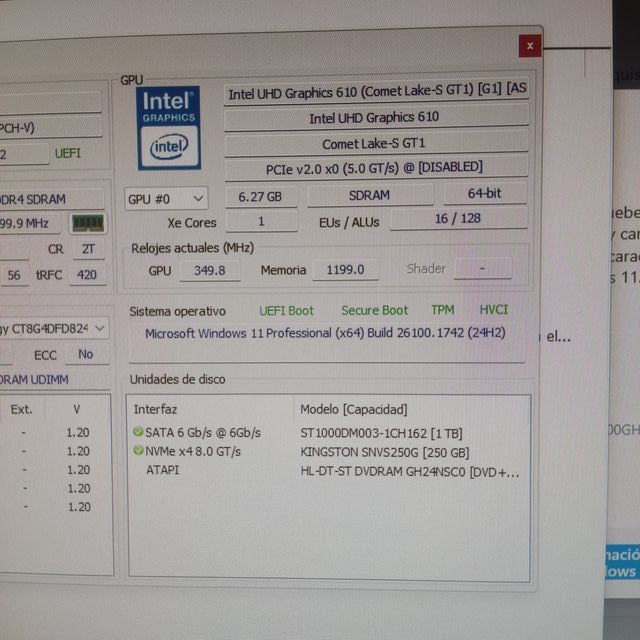Click the V column header
The width and height of the screenshot is (640, 640).
76,409
